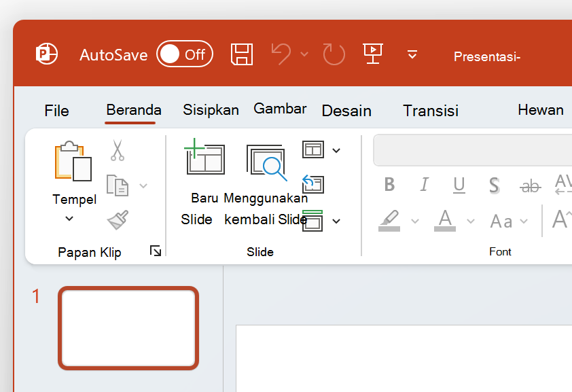Image resolution: width=572 pixels, height=392 pixels.
Task: Click the slide Section icon
Action: [x=312, y=221]
